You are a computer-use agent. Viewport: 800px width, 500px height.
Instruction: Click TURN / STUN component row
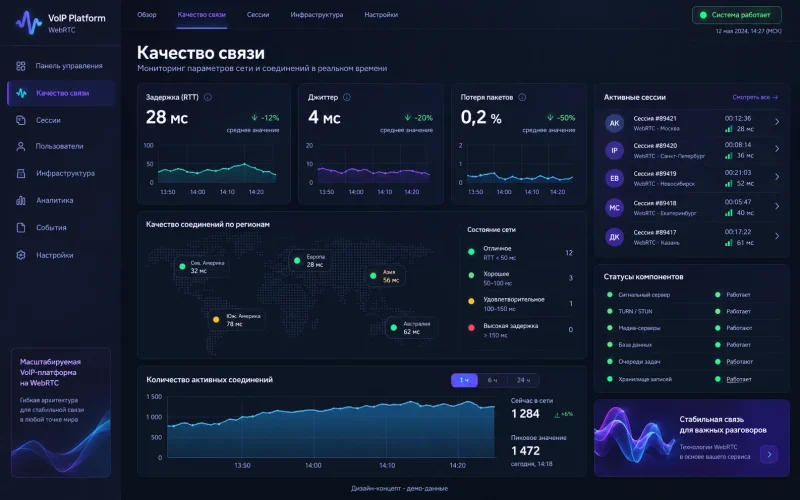[x=691, y=311]
